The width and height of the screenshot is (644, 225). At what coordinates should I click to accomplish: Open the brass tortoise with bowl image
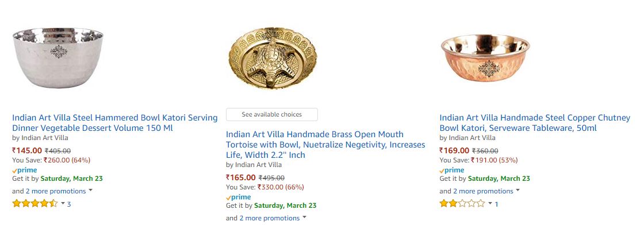pos(273,58)
